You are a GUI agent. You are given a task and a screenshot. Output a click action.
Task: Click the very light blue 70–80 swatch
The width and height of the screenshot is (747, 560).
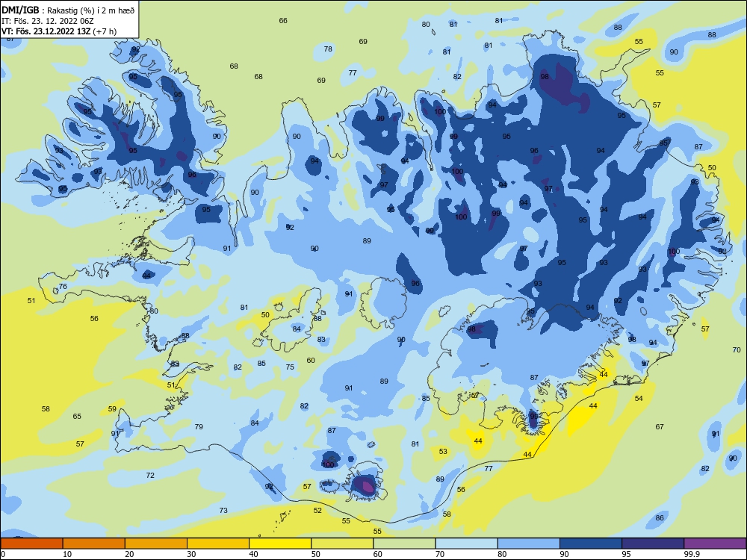[466, 544]
